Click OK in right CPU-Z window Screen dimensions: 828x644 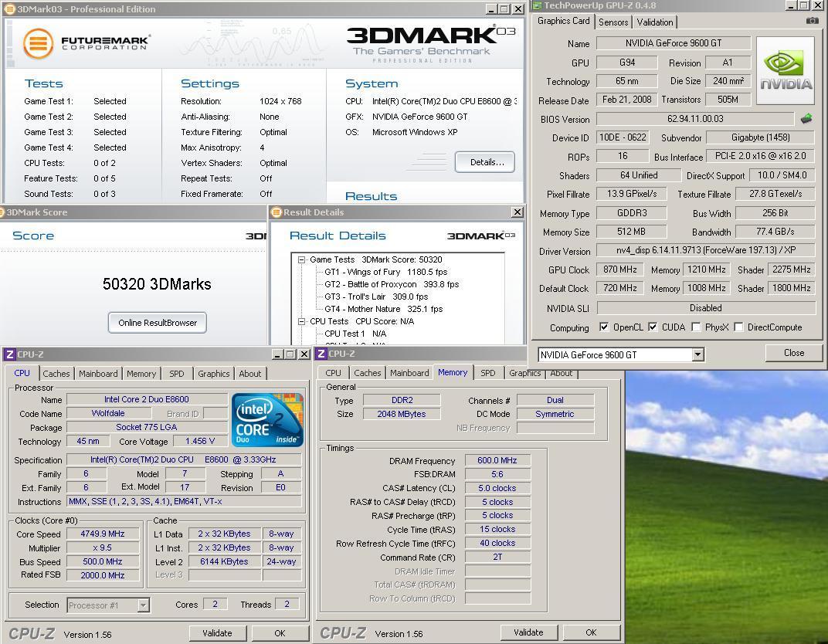click(591, 632)
